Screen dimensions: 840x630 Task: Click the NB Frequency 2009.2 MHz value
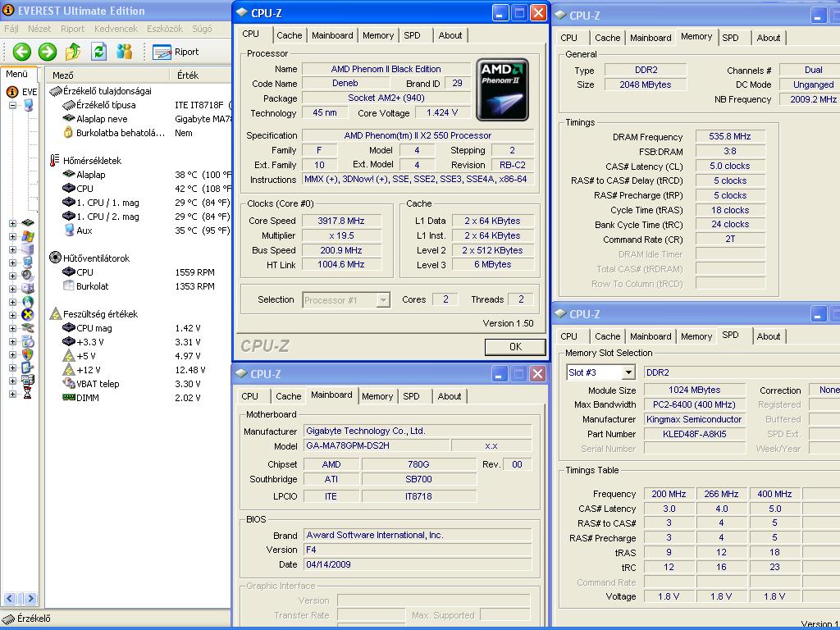[809, 99]
